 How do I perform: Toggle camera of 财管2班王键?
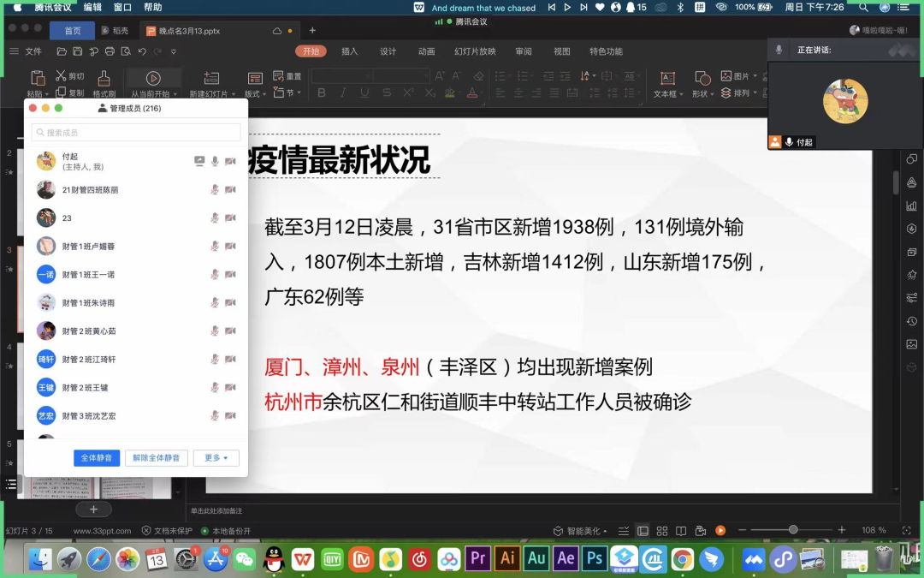click(230, 388)
